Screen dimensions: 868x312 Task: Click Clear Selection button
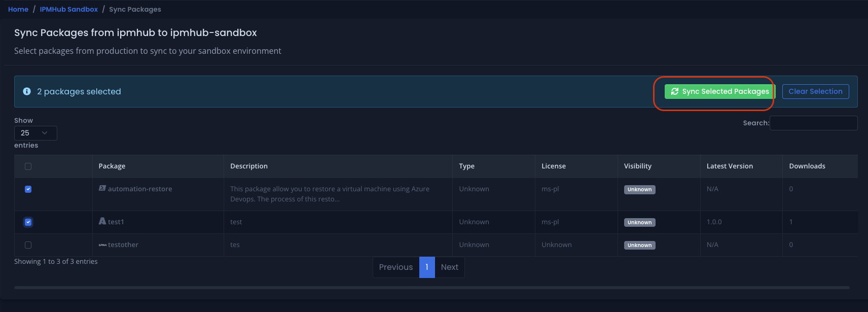[x=815, y=91]
